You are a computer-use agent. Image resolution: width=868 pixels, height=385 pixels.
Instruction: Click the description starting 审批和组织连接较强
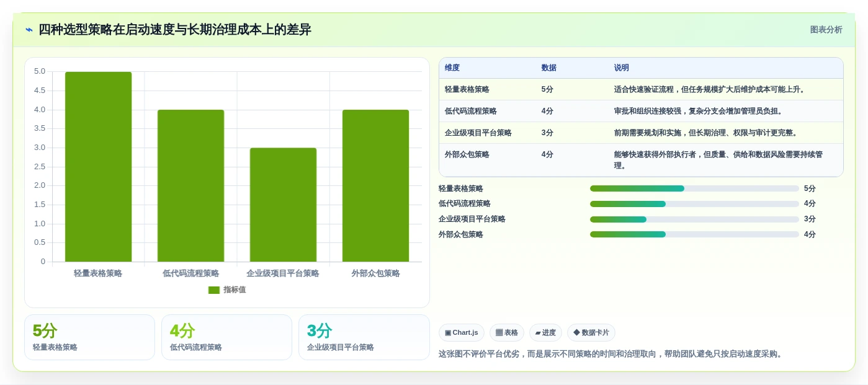[x=698, y=112]
